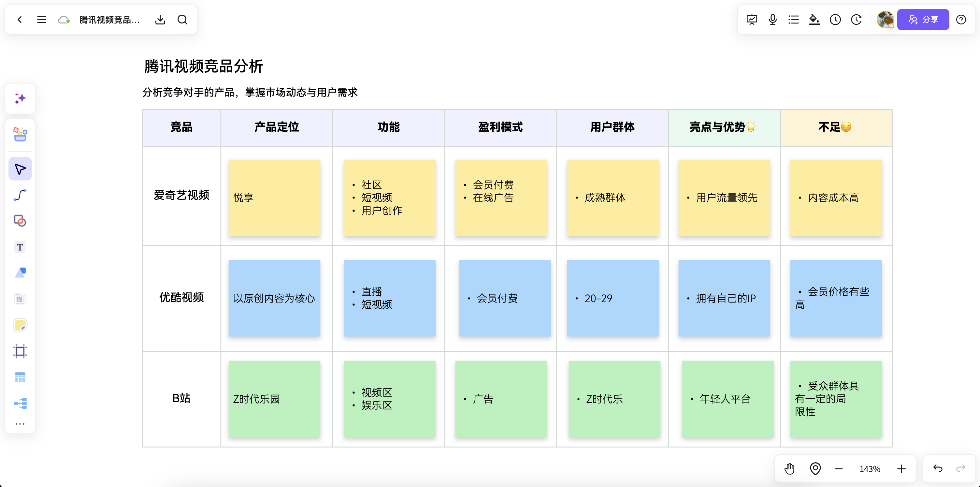Start presentation mode icon

(x=752, y=20)
